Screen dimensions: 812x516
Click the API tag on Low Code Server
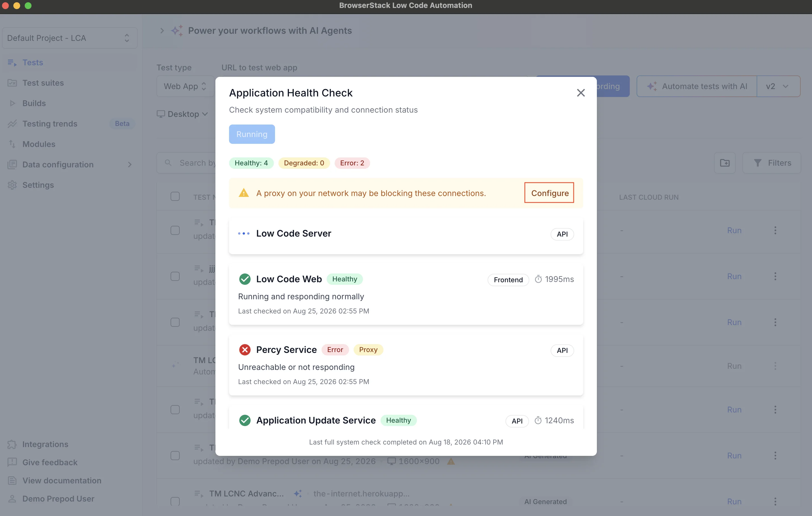click(562, 234)
